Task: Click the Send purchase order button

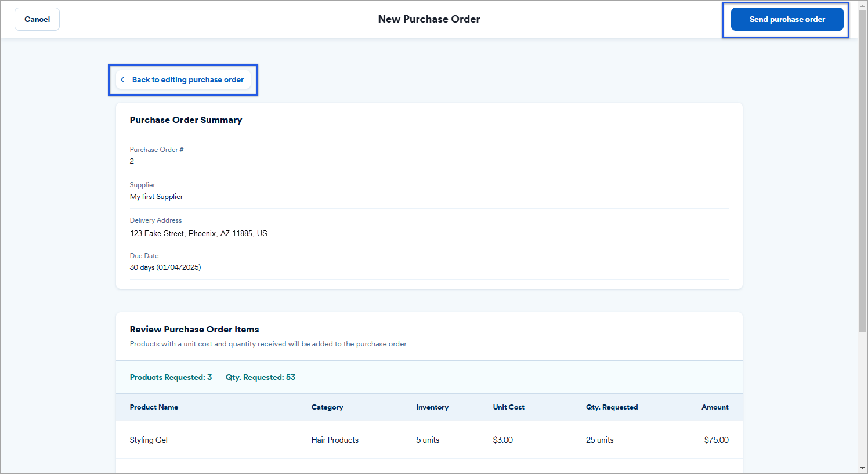Action: pyautogui.click(x=786, y=19)
